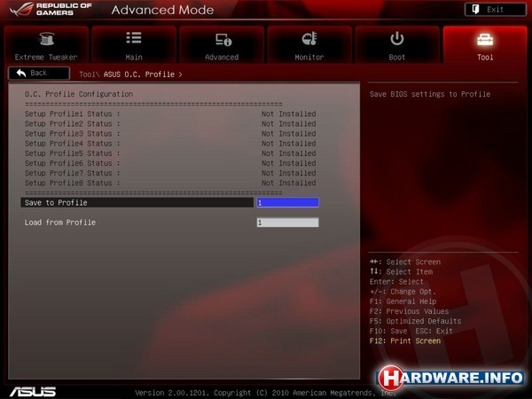
Task: Click the F5: Optimized Defaults hint
Action: [415, 321]
